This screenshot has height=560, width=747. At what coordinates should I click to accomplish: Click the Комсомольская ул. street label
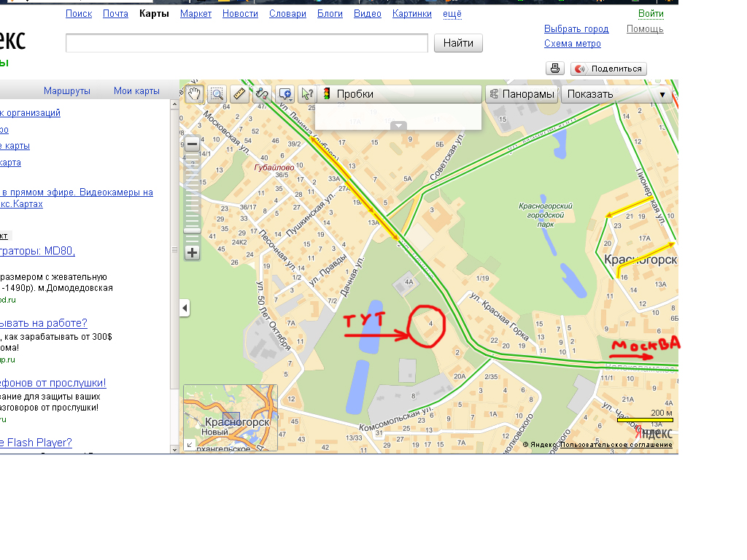point(396,419)
